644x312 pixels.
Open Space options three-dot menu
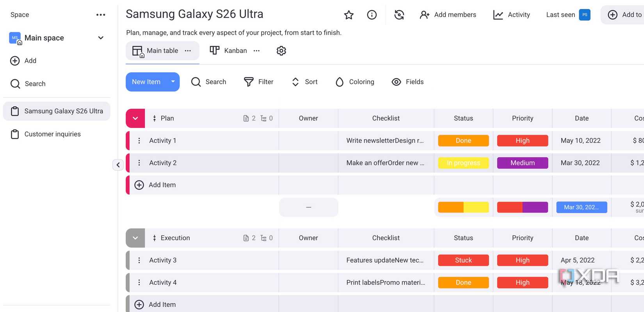point(101,15)
